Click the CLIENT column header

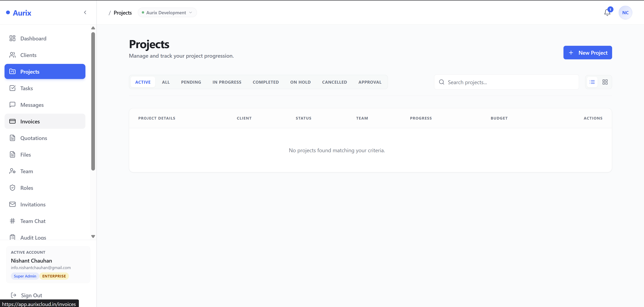[244, 118]
